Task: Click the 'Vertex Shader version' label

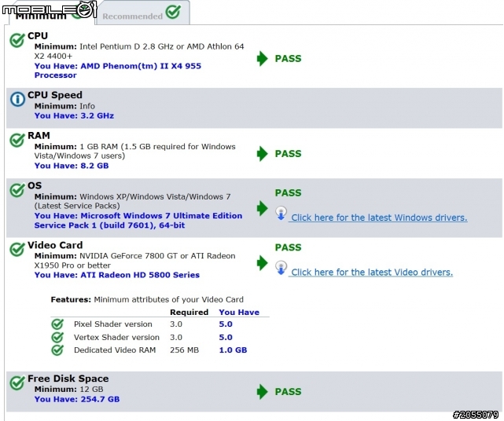Action: tap(116, 338)
